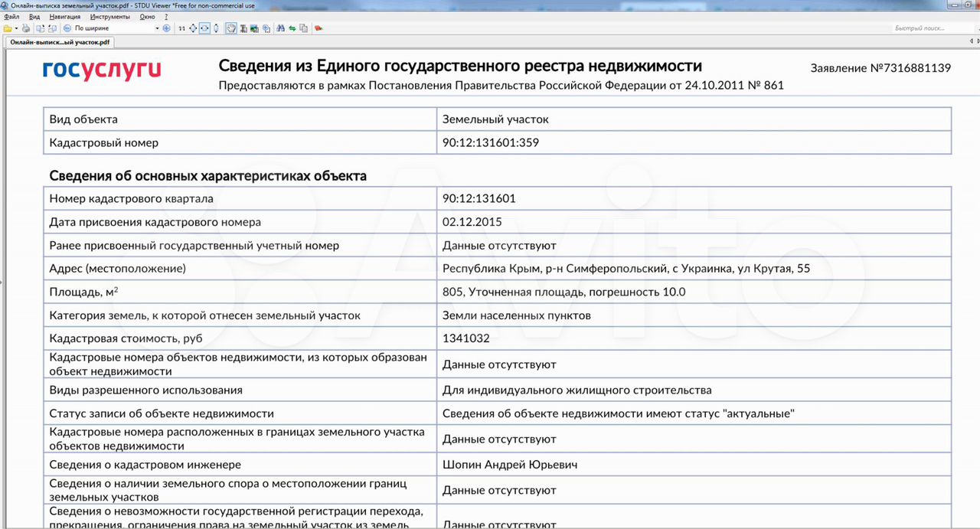The height and width of the screenshot is (529, 980).
Task: Click the Zoom out minus icon
Action: pos(67,28)
